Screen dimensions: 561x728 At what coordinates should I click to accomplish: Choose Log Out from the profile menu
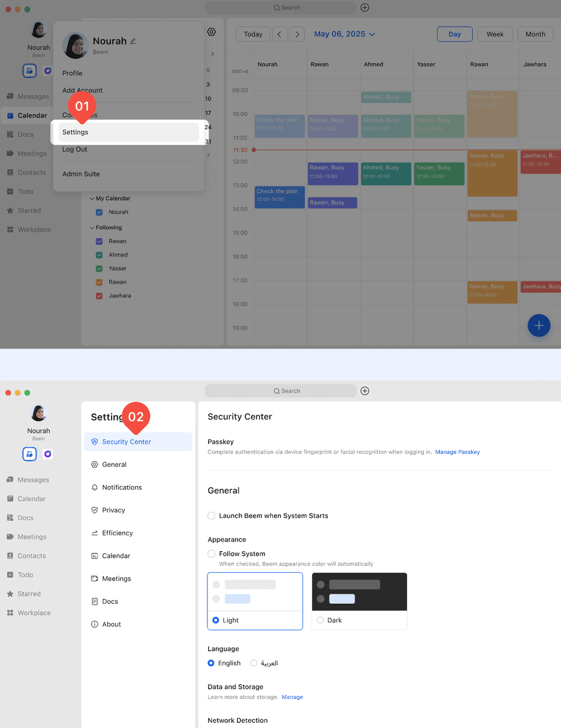pos(74,150)
